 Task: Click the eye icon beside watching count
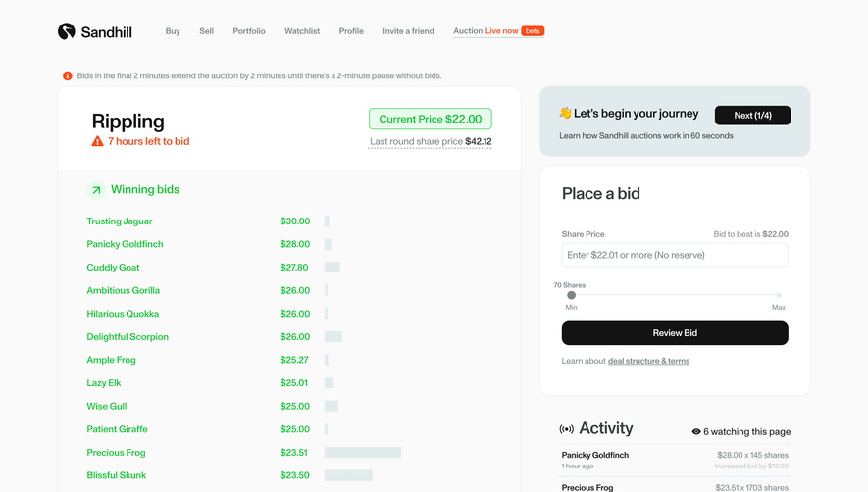696,431
